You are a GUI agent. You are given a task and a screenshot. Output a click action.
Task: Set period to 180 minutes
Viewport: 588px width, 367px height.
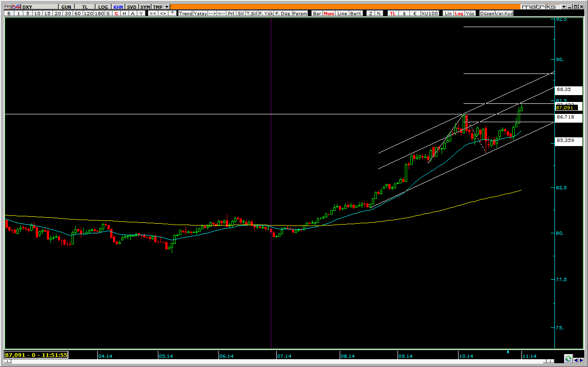pos(99,13)
